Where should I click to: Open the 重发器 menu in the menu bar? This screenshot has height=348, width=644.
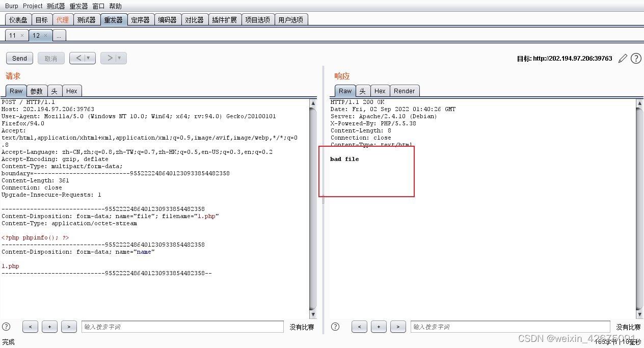[x=79, y=6]
